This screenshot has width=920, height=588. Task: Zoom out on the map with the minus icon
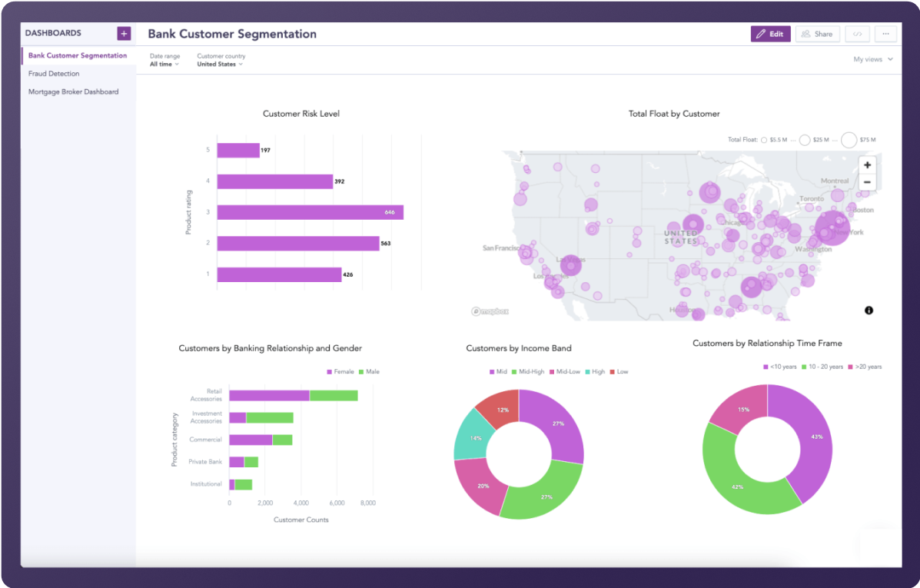point(867,182)
